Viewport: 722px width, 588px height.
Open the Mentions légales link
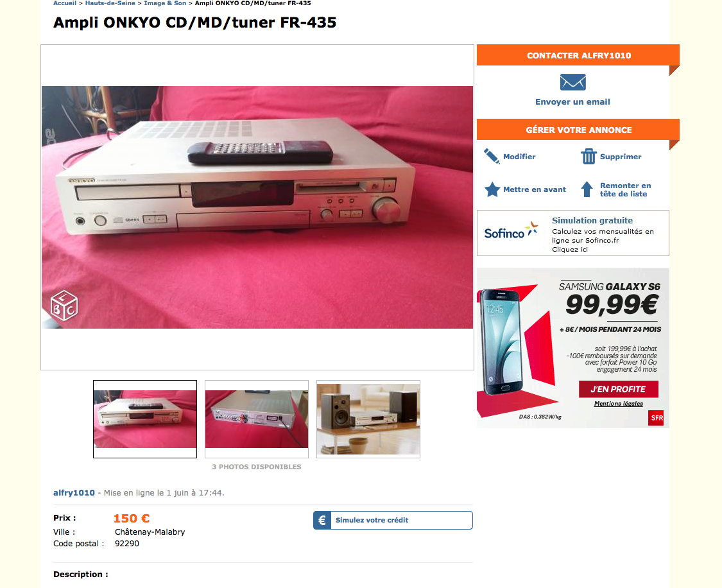[x=619, y=404]
